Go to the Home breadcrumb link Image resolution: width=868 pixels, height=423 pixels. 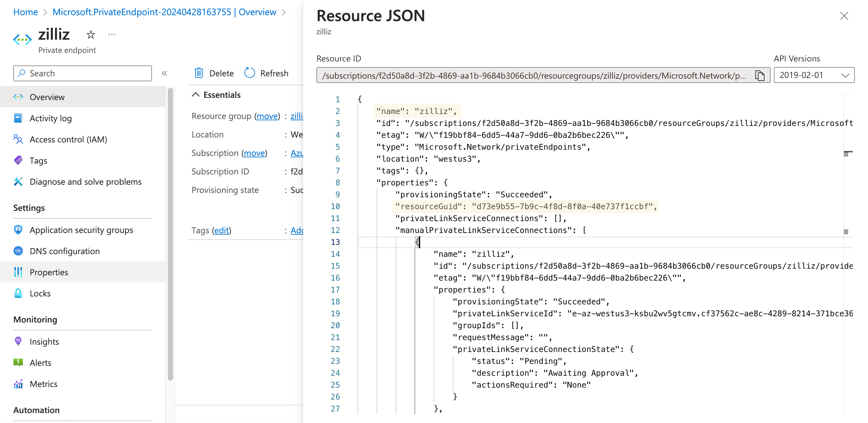[x=26, y=12]
